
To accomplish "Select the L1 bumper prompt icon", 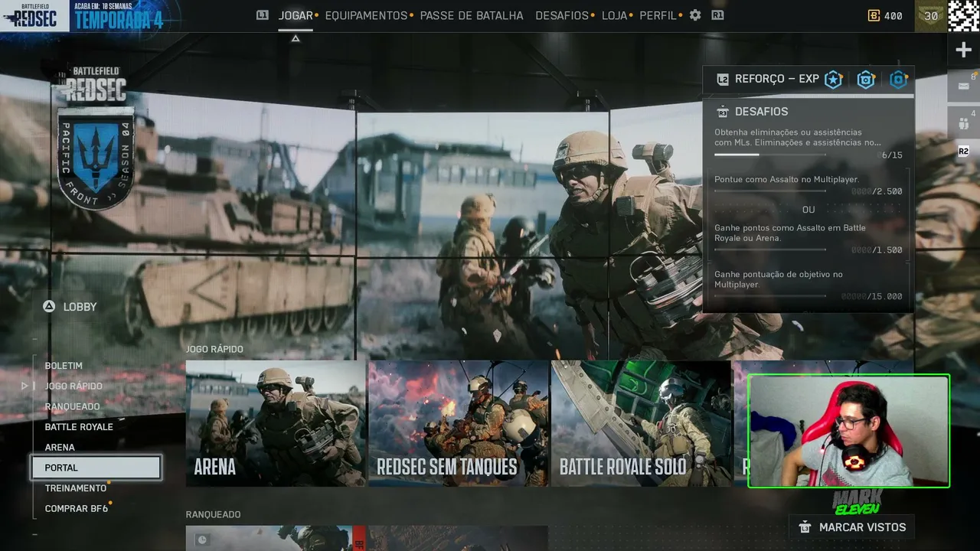I will click(263, 15).
